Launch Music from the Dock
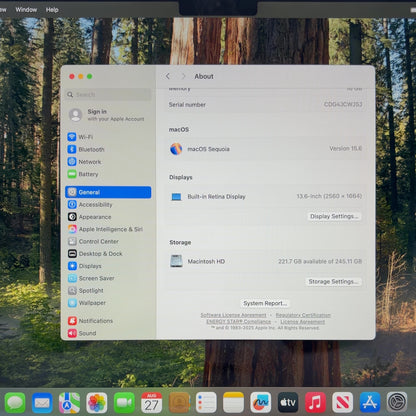The height and width of the screenshot is (416, 416). point(315,402)
